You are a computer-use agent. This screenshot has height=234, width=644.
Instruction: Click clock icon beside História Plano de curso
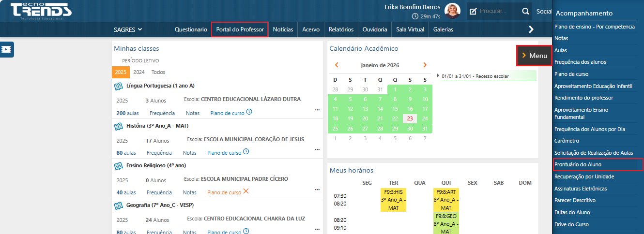246,152
